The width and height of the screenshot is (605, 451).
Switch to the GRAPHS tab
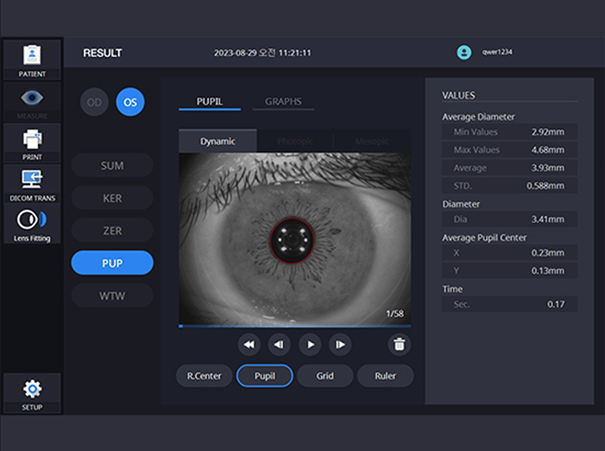(x=283, y=101)
